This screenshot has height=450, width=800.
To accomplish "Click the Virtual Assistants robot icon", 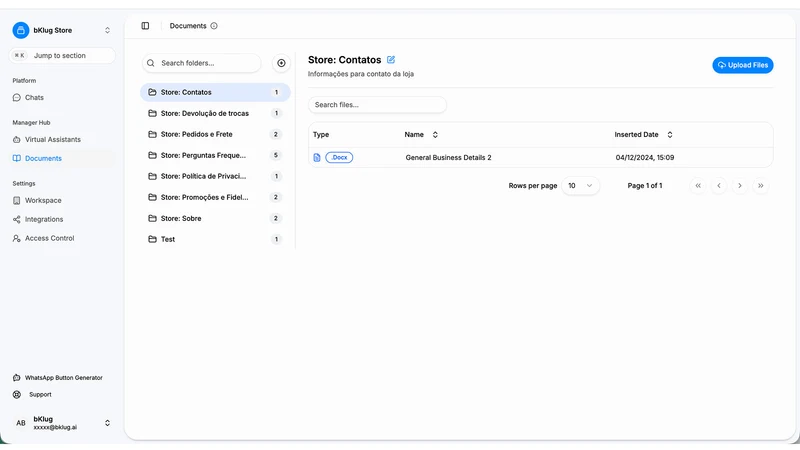I will tap(17, 139).
